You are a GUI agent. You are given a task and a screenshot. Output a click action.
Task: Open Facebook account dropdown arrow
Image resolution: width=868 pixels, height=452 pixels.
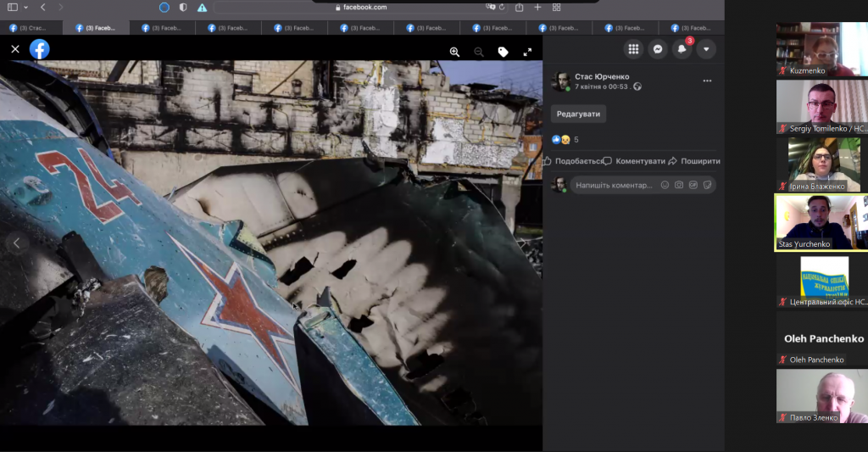[x=706, y=49]
